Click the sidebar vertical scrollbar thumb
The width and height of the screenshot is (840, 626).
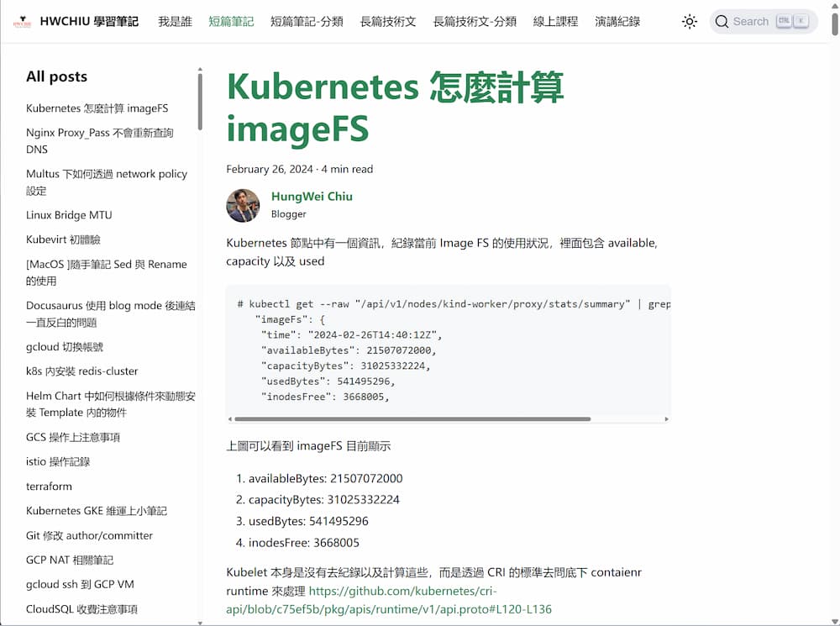click(200, 101)
